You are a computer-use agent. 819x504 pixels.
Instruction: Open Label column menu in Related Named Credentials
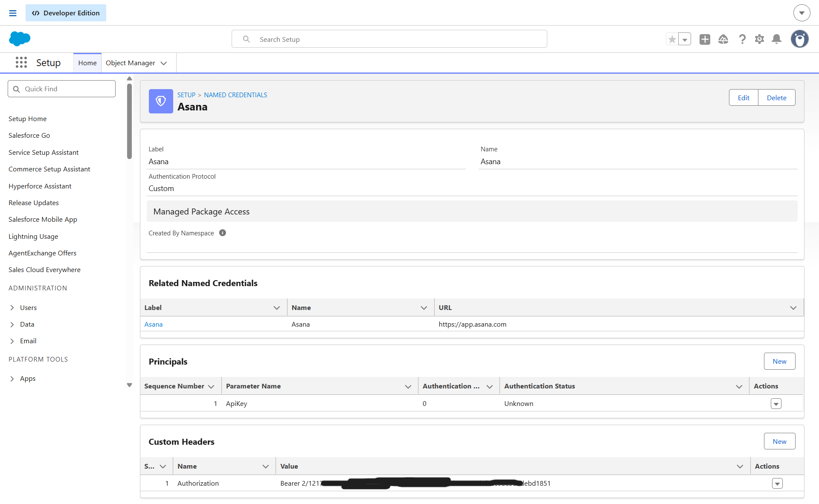pyautogui.click(x=276, y=307)
